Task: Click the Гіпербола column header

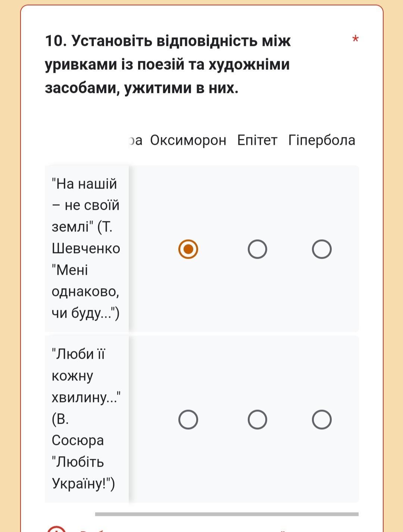Action: [x=322, y=140]
